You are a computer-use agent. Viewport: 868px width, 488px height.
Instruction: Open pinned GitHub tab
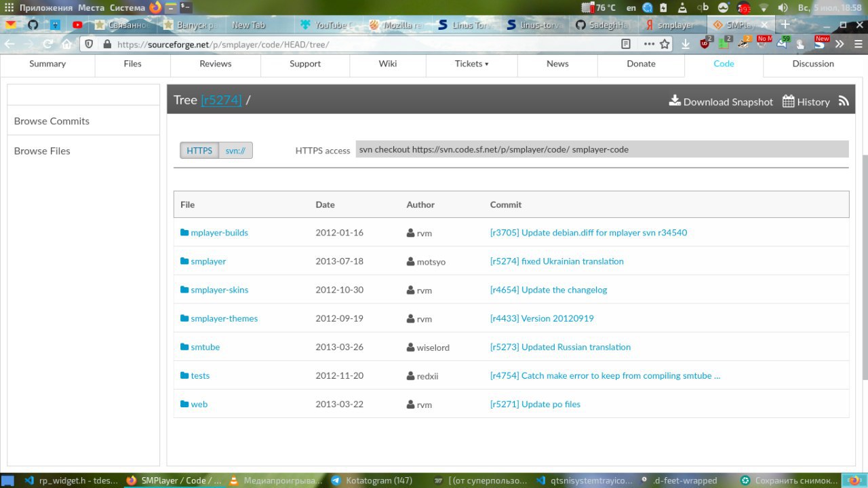click(x=33, y=25)
